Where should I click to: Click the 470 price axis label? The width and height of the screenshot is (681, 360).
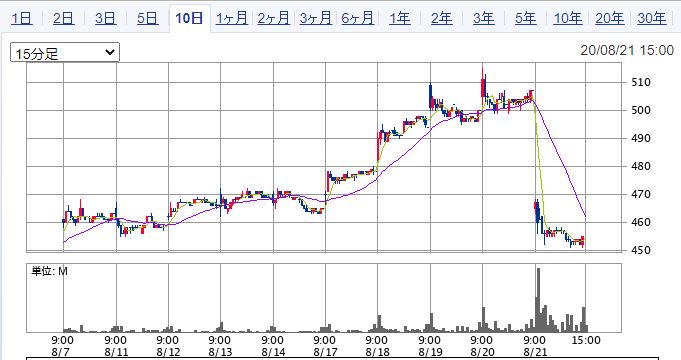coord(641,195)
